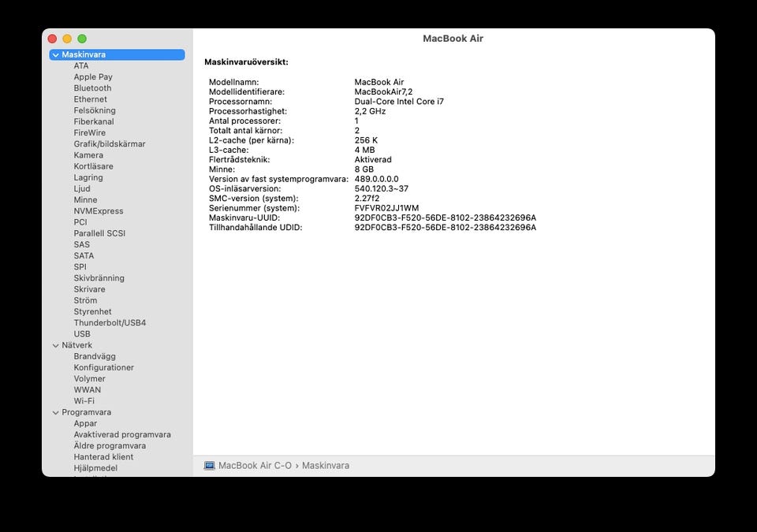
Task: Open Parallell SCSI entry
Action: [x=99, y=233]
